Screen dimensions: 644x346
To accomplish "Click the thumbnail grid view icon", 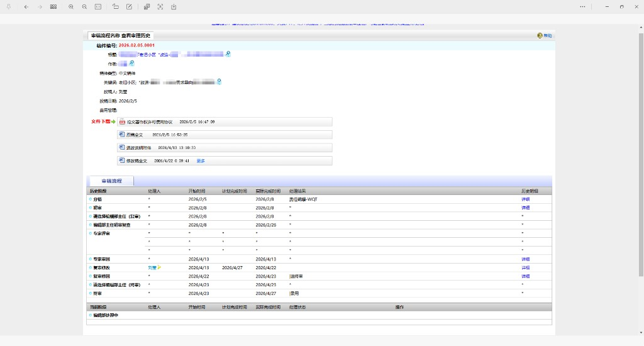I will tap(53, 6).
